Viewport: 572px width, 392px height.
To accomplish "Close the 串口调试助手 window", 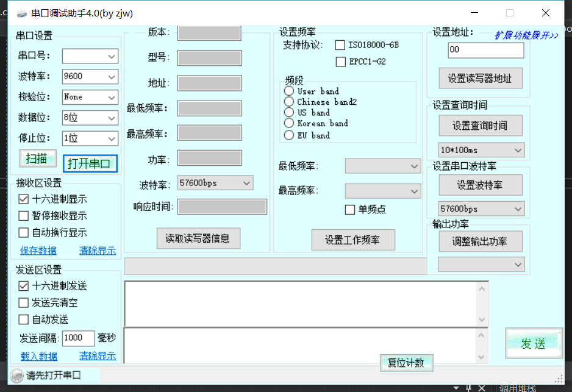I will (546, 13).
